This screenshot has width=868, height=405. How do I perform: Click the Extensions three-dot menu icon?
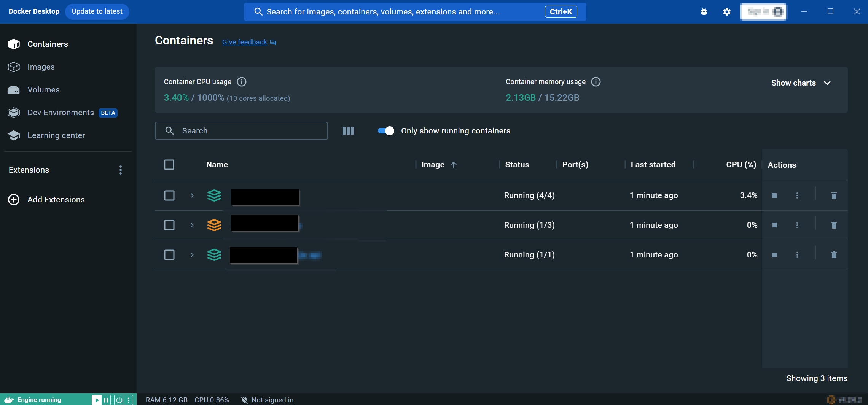coord(121,170)
